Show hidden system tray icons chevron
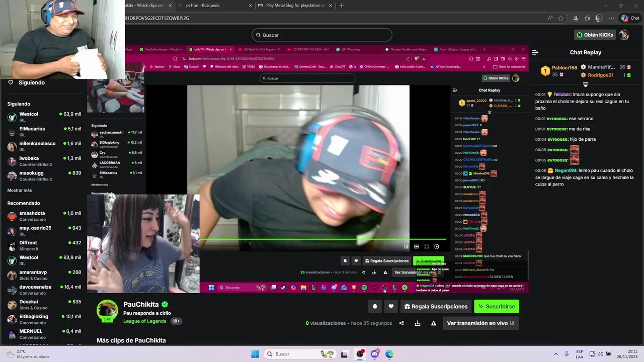 click(x=556, y=354)
